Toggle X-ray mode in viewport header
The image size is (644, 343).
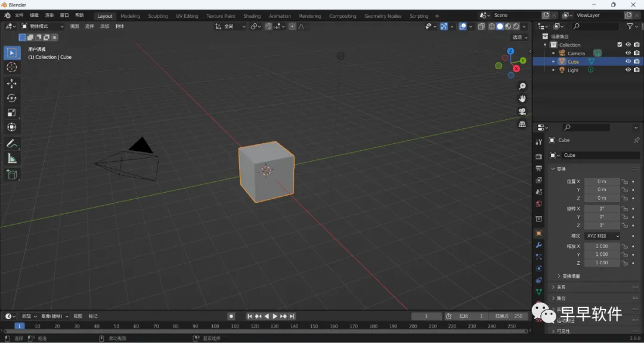click(481, 26)
